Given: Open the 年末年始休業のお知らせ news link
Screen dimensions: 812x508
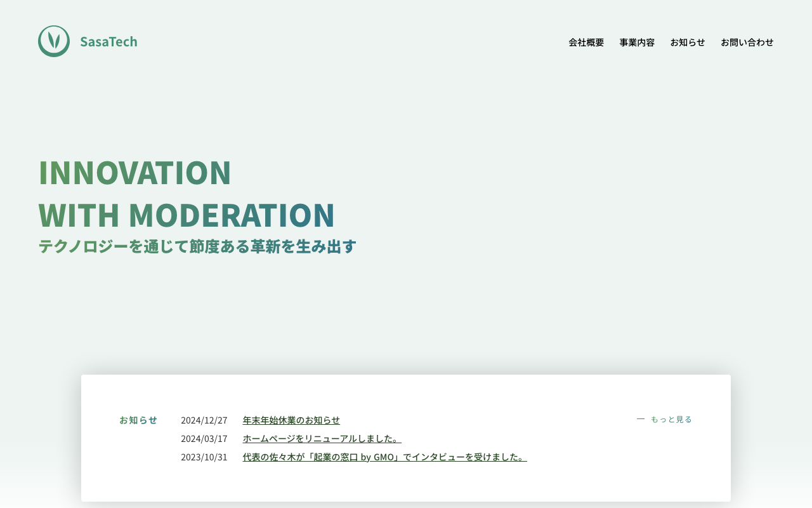Looking at the screenshot, I should (x=291, y=420).
